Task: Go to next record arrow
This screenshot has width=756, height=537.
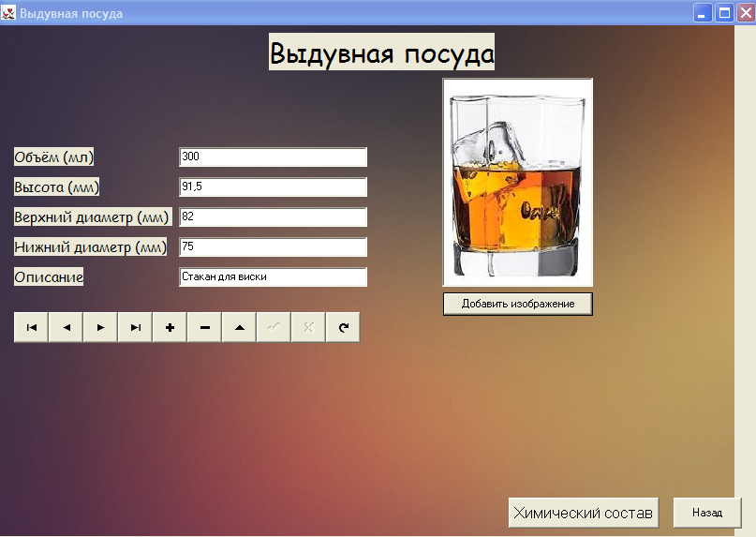Action: (x=100, y=328)
